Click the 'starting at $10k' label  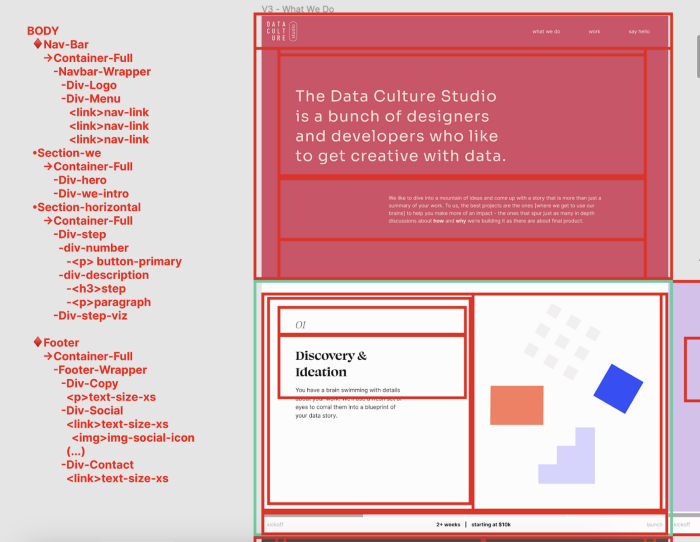[x=491, y=525]
